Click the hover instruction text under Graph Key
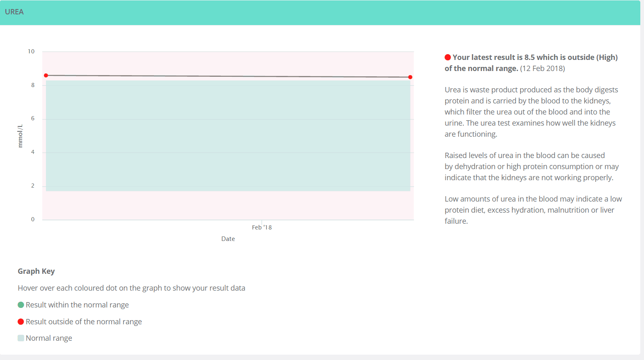This screenshot has height=360, width=644. click(131, 288)
